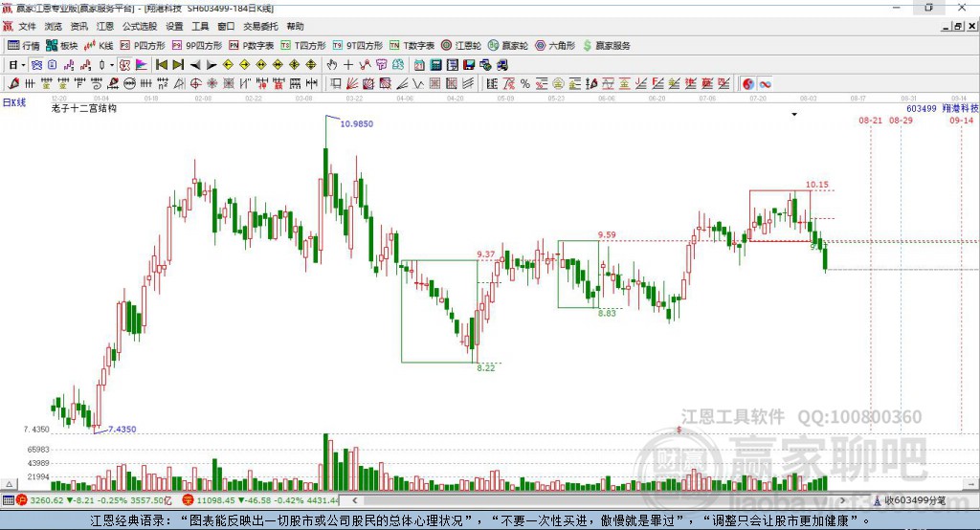Open the 帮助 menu

[x=295, y=26]
